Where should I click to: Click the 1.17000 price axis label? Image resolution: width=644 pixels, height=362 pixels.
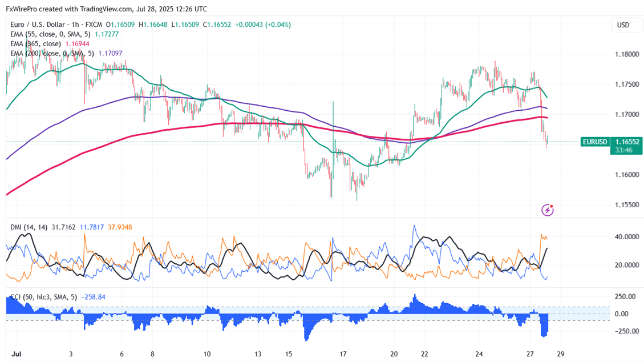coord(627,114)
